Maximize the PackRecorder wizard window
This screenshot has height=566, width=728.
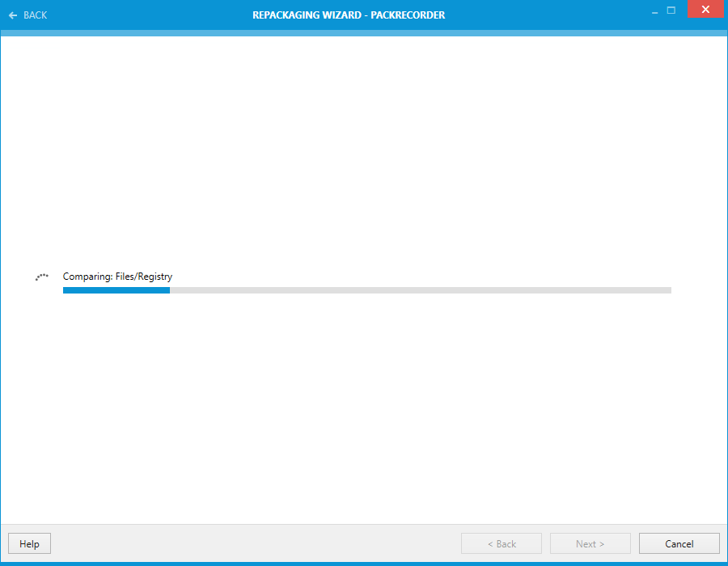coord(671,11)
